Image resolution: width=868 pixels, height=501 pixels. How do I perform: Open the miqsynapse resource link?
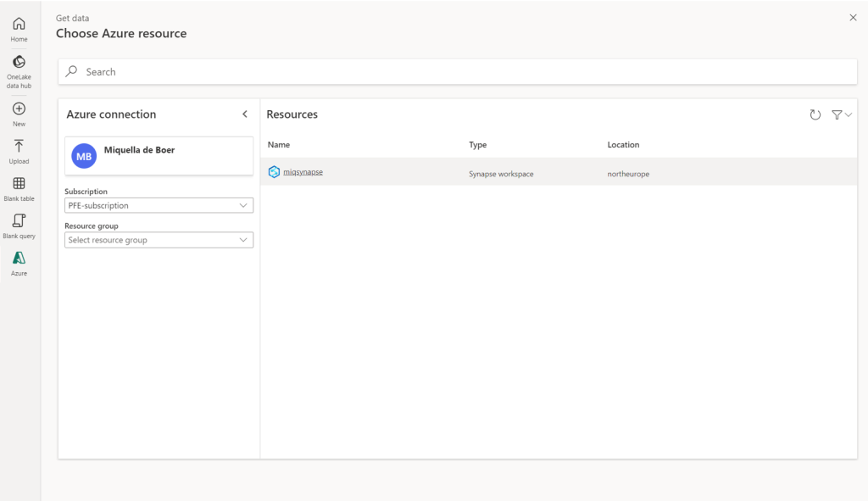pyautogui.click(x=303, y=172)
